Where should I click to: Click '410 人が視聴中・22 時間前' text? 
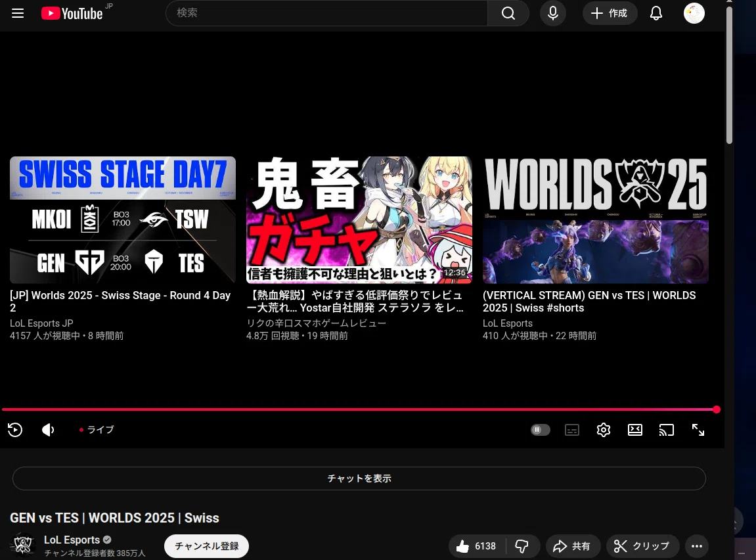click(x=539, y=336)
